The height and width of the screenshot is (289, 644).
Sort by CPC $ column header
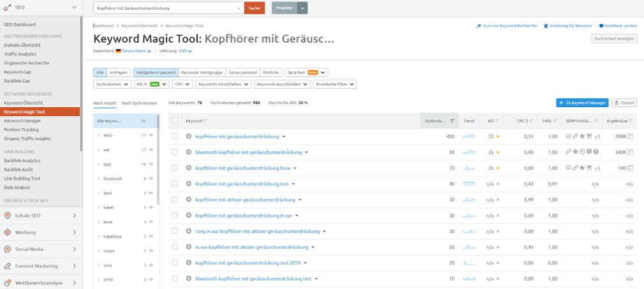pos(524,121)
